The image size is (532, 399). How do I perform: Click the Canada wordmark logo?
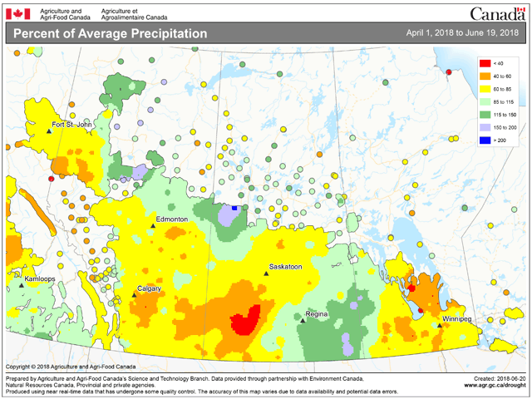pyautogui.click(x=497, y=12)
